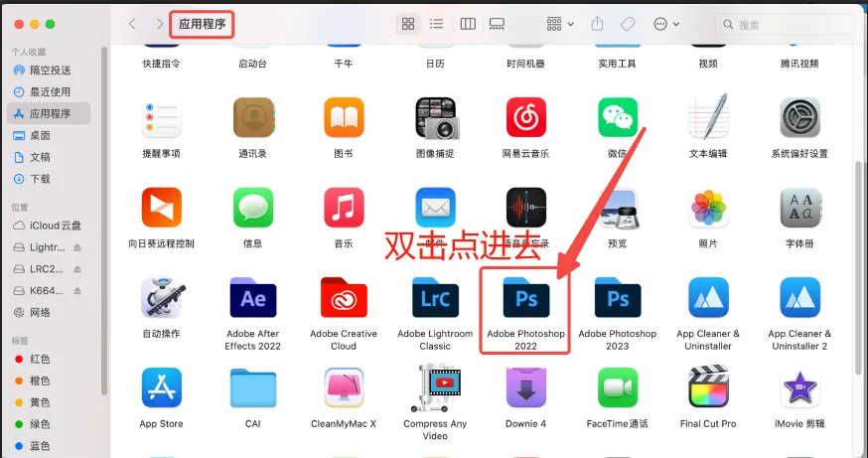Viewport: 868px width, 458px height.
Task: Click the search (搜索) field
Action: click(x=785, y=24)
